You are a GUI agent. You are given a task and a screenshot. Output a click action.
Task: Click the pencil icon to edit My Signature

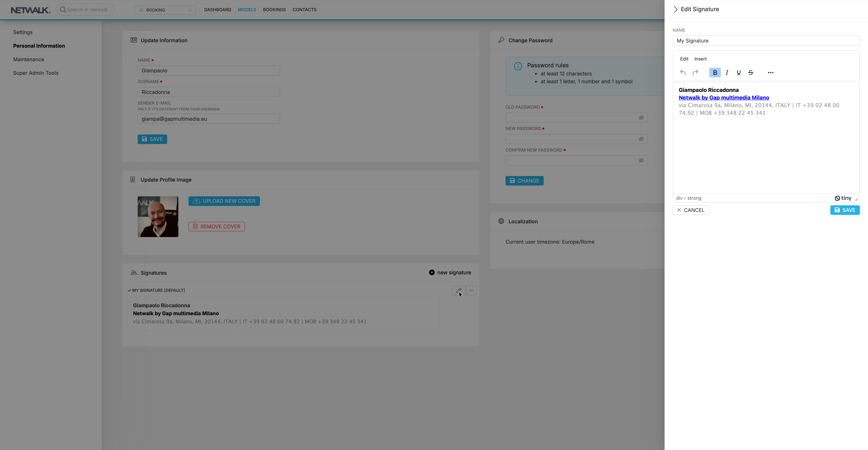pos(459,290)
